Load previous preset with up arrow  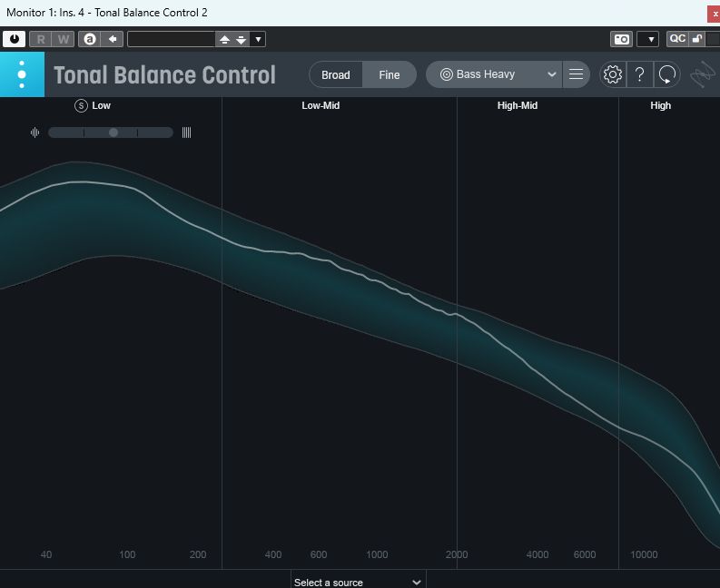224,40
